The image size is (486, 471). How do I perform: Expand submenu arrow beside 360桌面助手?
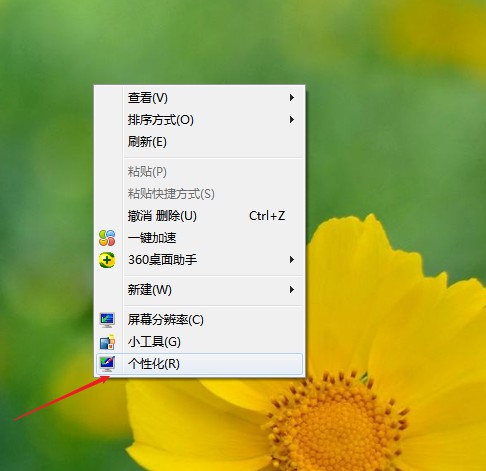(x=292, y=260)
